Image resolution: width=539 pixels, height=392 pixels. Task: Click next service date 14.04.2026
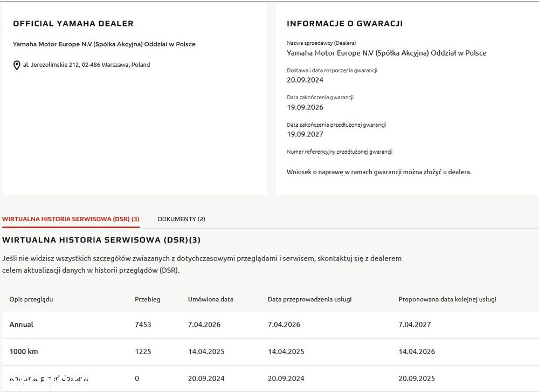[x=417, y=352]
